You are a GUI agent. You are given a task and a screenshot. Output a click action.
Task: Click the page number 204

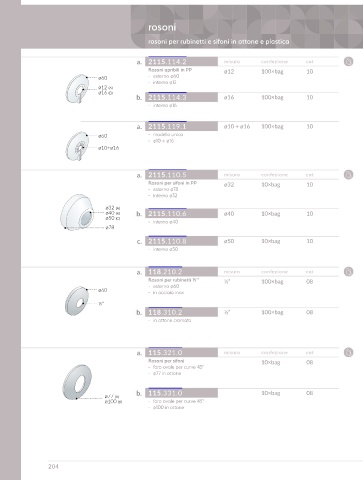pos(53,467)
